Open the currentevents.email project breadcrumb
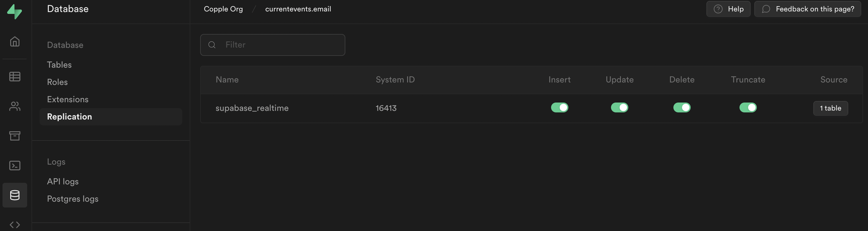868x231 pixels. point(298,9)
